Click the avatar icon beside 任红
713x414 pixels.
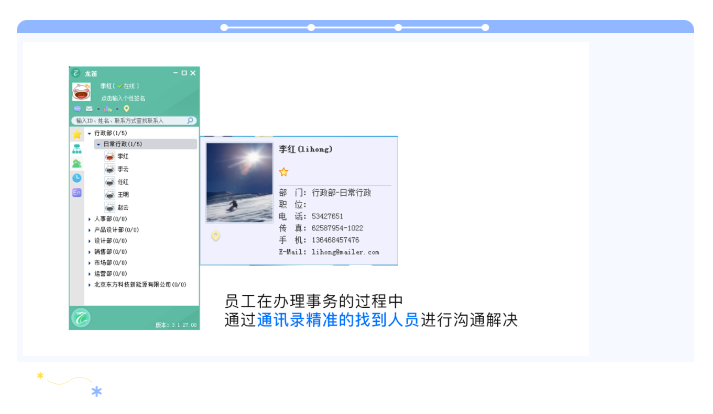pos(110,182)
